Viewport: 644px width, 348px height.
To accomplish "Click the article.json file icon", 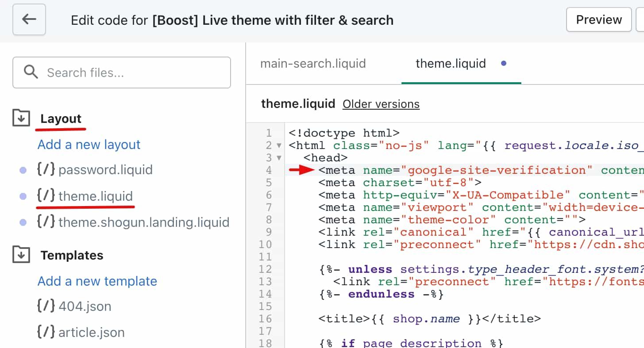I will click(46, 332).
